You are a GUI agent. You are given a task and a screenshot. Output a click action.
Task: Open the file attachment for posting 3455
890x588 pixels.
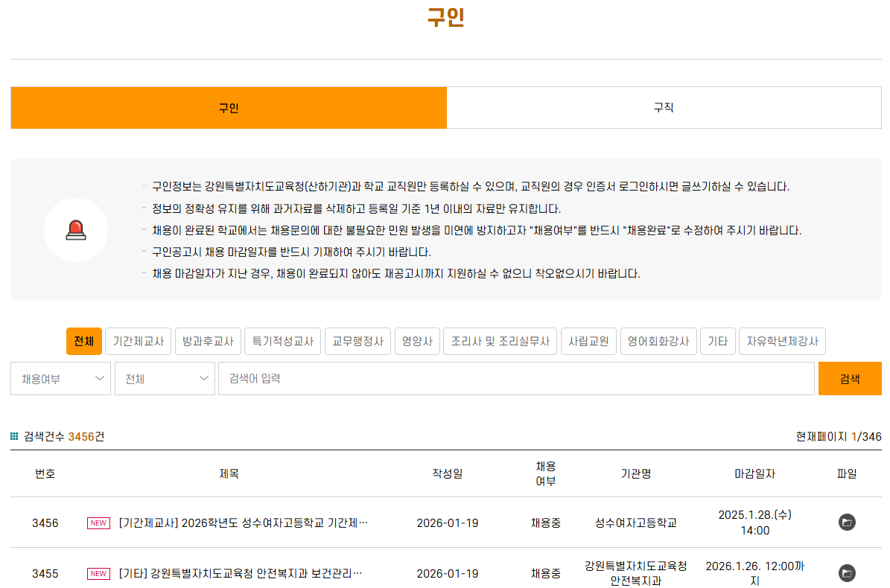(x=845, y=573)
